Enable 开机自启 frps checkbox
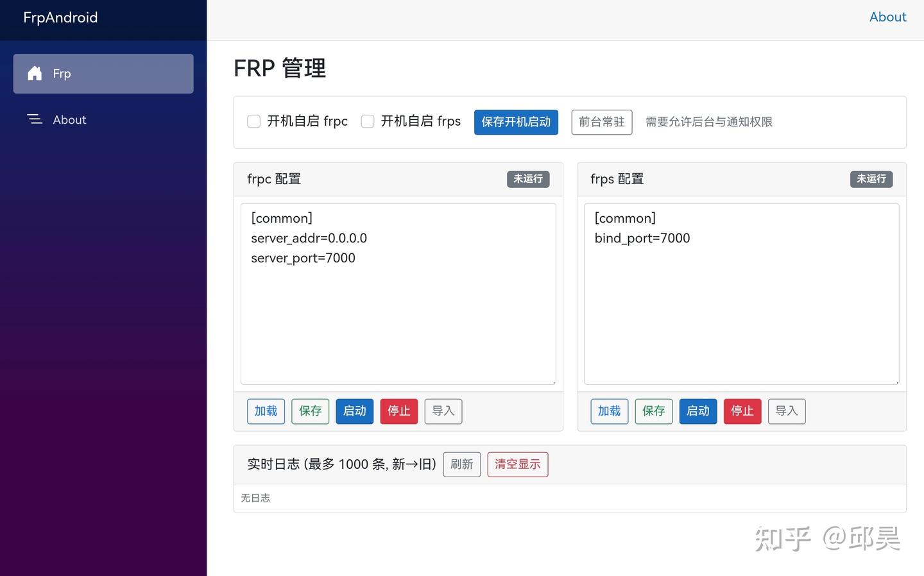The width and height of the screenshot is (924, 576). (x=368, y=121)
